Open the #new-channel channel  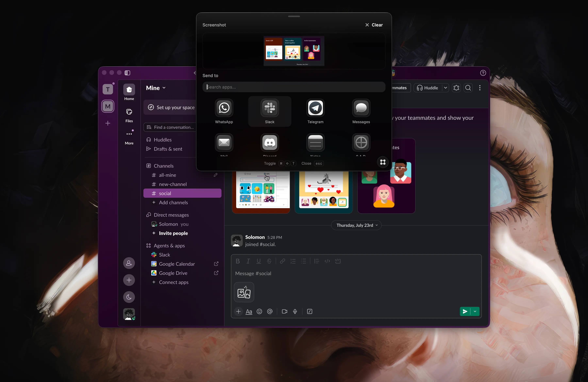[173, 184]
